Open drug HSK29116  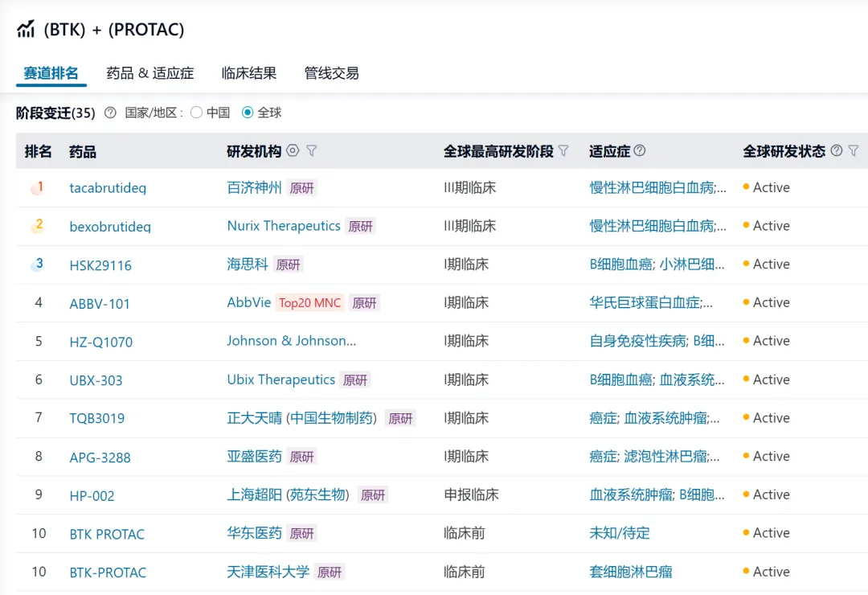pyautogui.click(x=100, y=265)
